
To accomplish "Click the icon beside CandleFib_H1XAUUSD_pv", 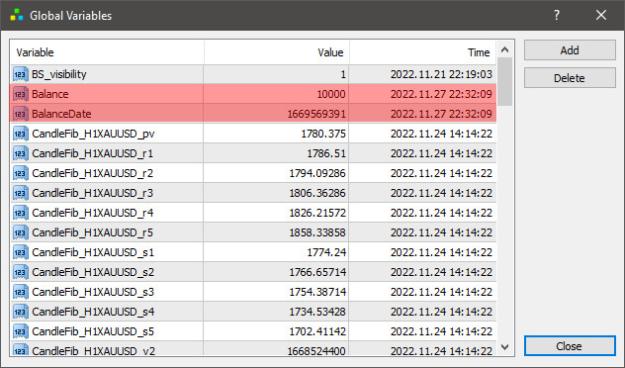I will [20, 134].
